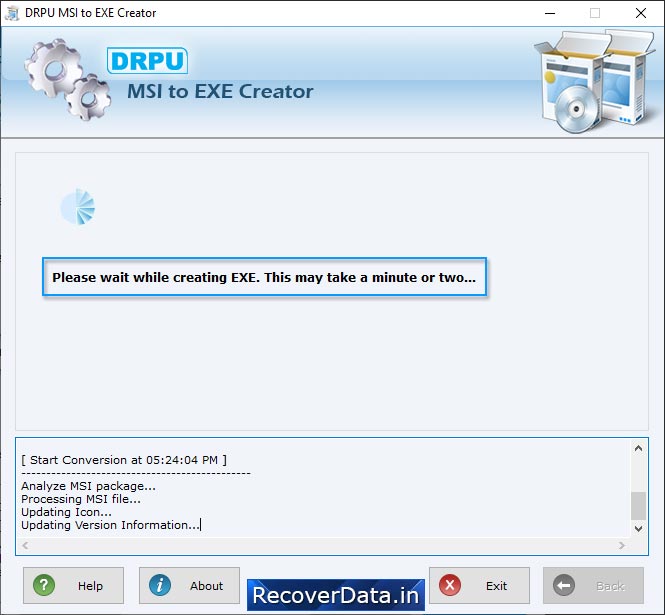Click the blue info About icon
The height and width of the screenshot is (615, 665).
click(x=160, y=585)
